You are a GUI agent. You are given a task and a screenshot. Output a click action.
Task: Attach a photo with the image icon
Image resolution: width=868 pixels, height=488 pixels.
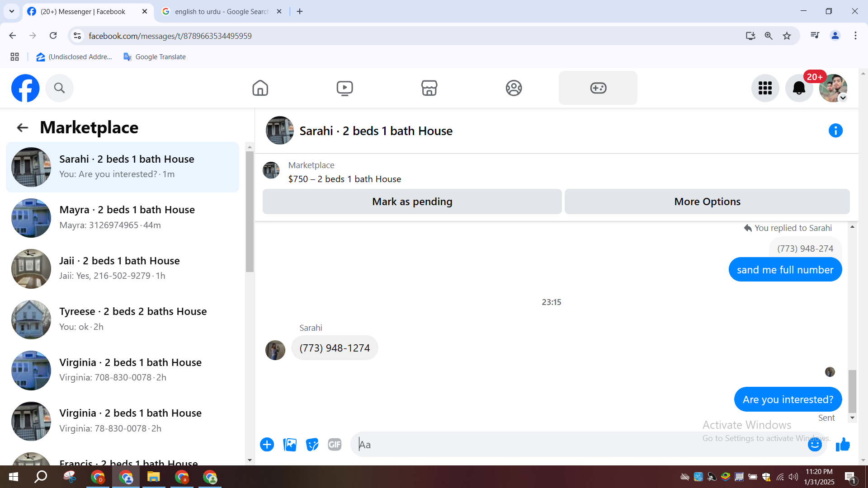click(x=290, y=445)
